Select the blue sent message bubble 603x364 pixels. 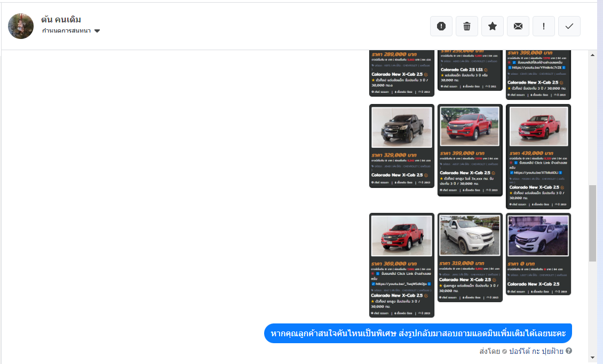(418, 334)
